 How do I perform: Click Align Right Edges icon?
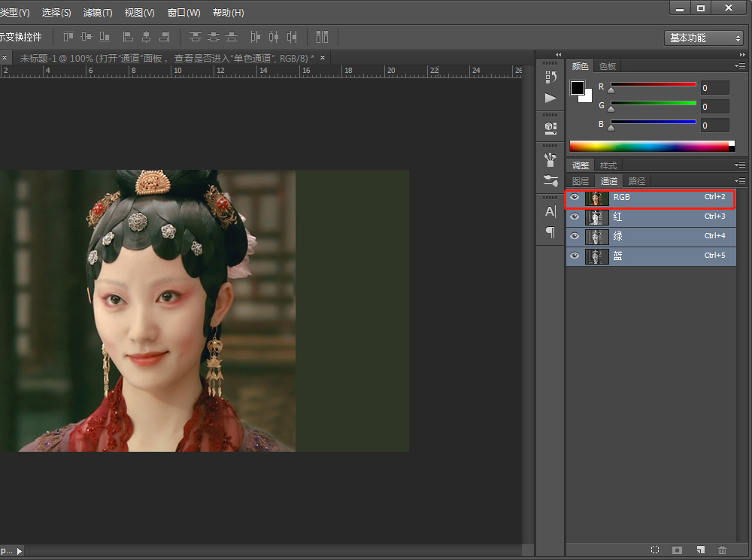tap(165, 36)
